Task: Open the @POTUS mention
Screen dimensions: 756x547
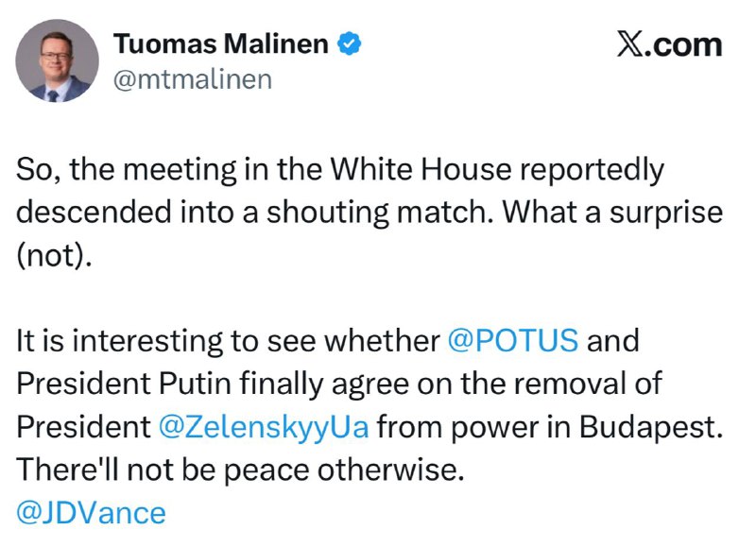Action: pyautogui.click(x=512, y=341)
